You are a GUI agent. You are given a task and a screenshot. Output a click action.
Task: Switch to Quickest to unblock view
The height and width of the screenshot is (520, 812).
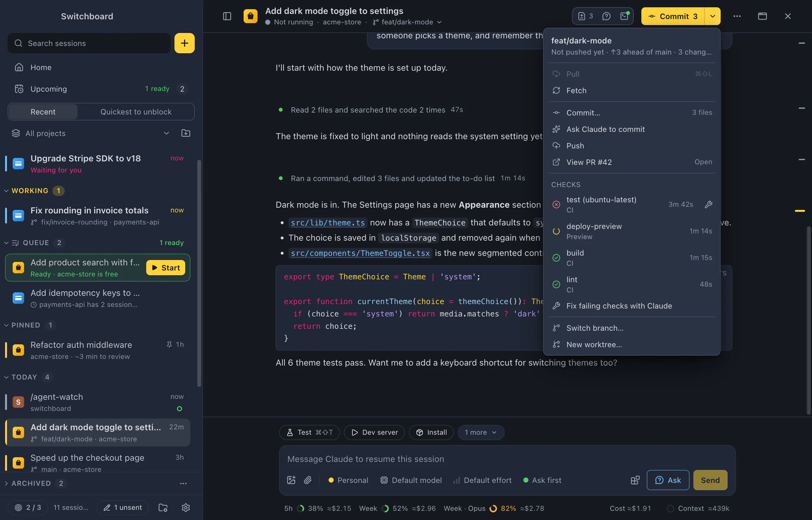tap(136, 112)
